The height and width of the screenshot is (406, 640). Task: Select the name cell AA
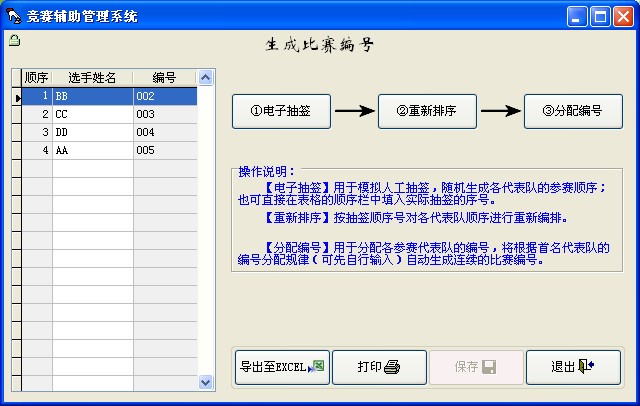pos(93,150)
